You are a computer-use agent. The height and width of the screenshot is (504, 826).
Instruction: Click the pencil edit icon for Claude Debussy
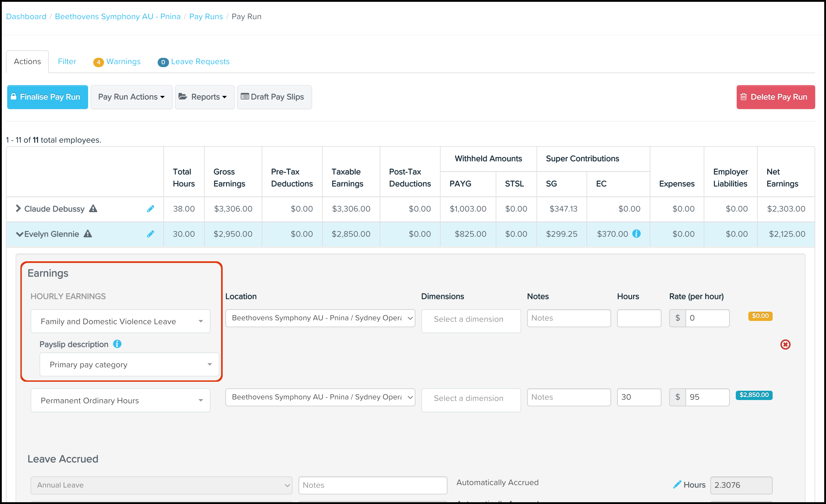point(150,209)
